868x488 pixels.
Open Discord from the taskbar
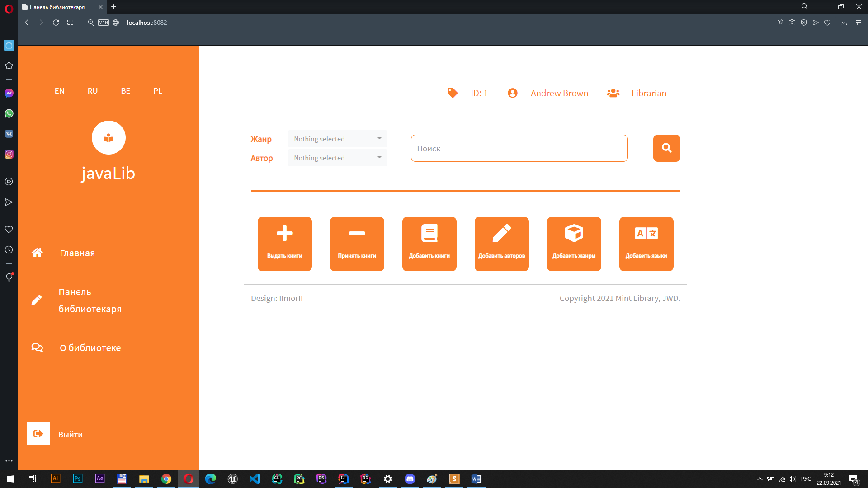(410, 479)
